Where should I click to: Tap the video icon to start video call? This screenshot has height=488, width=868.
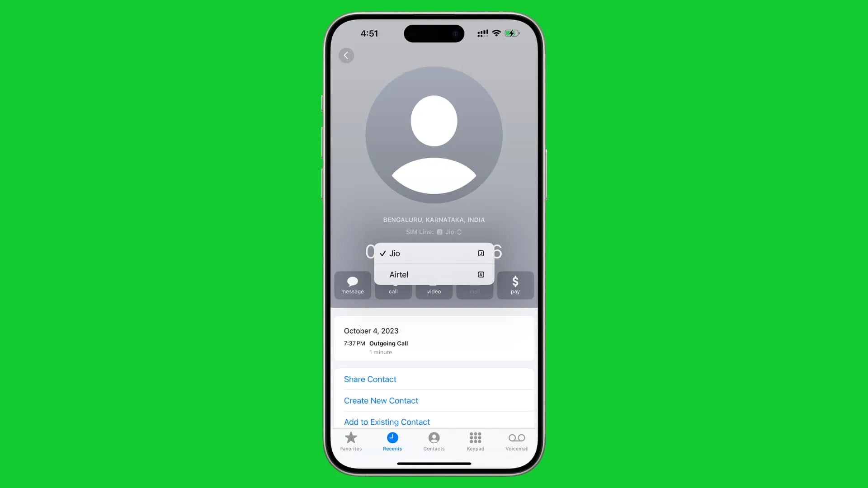pos(434,285)
